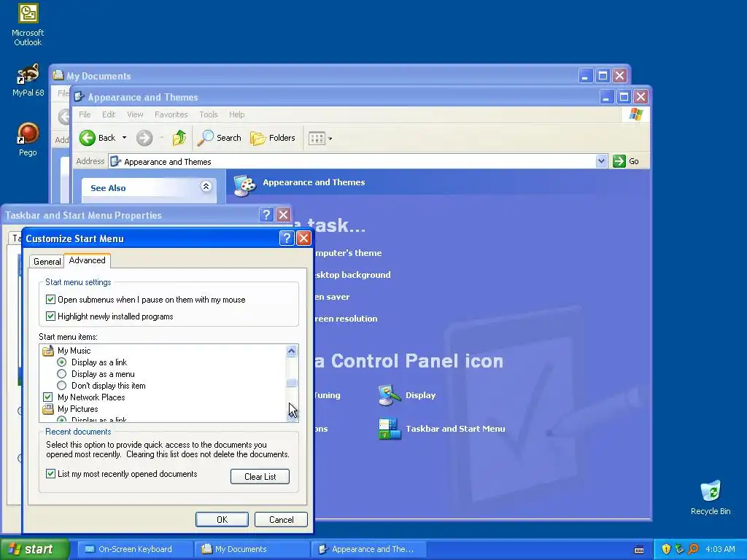Screen dimensions: 747x560
Task: Collapse the See Also panel chevron
Action: click(206, 186)
